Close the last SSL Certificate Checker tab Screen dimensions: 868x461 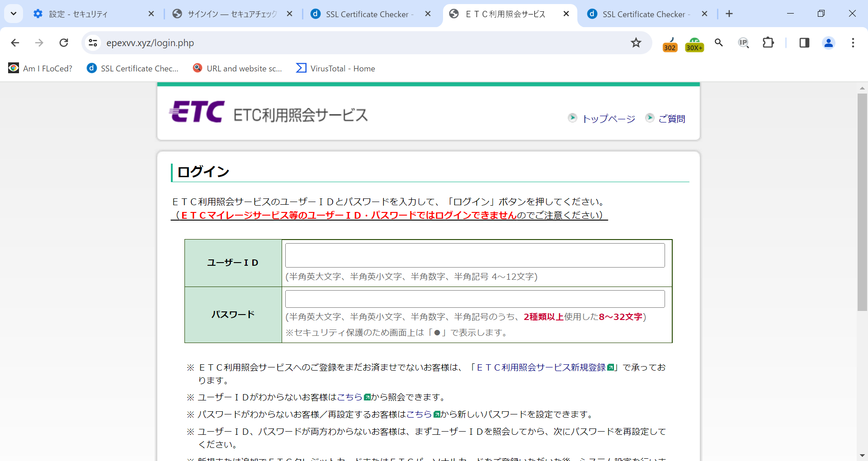tap(704, 14)
